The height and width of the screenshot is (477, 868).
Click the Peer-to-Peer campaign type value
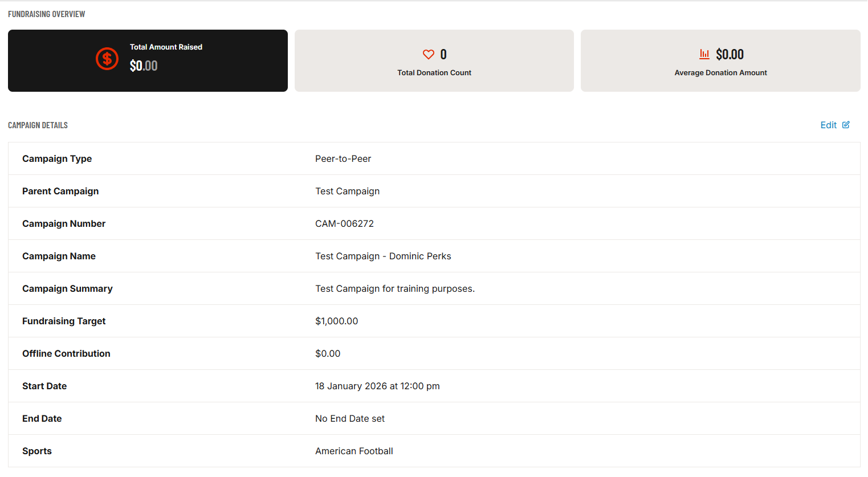(343, 159)
